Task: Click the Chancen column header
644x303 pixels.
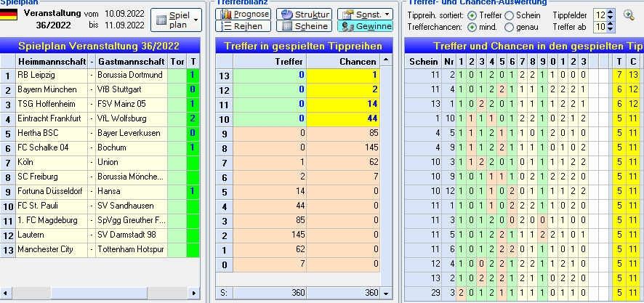Action: pos(343,62)
